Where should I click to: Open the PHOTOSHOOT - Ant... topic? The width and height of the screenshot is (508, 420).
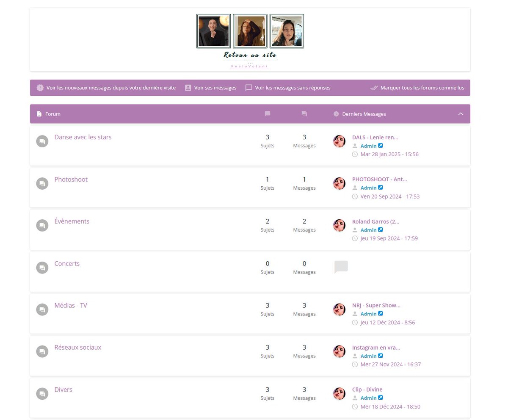pyautogui.click(x=380, y=179)
